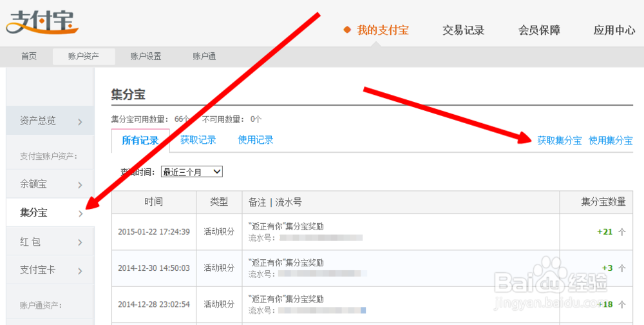The width and height of the screenshot is (644, 325).
Task: Select the 2014-12-28 23:02:54 timestamp cell
Action: point(154,304)
